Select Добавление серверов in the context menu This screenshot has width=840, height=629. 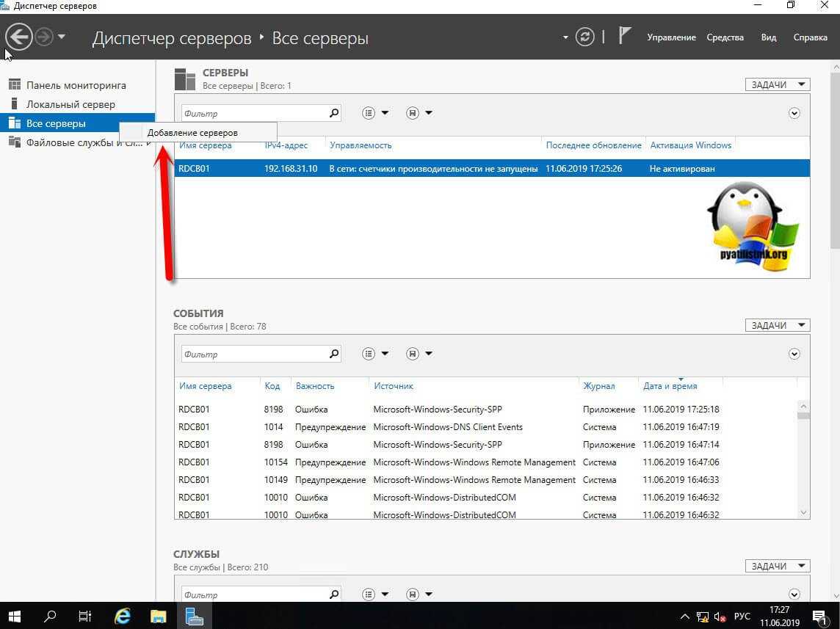[x=192, y=133]
